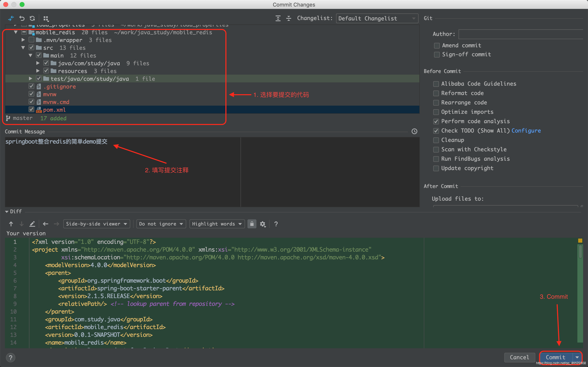The width and height of the screenshot is (588, 367).
Task: Click the edit/pencil icon in diff toolbar
Action: (33, 224)
